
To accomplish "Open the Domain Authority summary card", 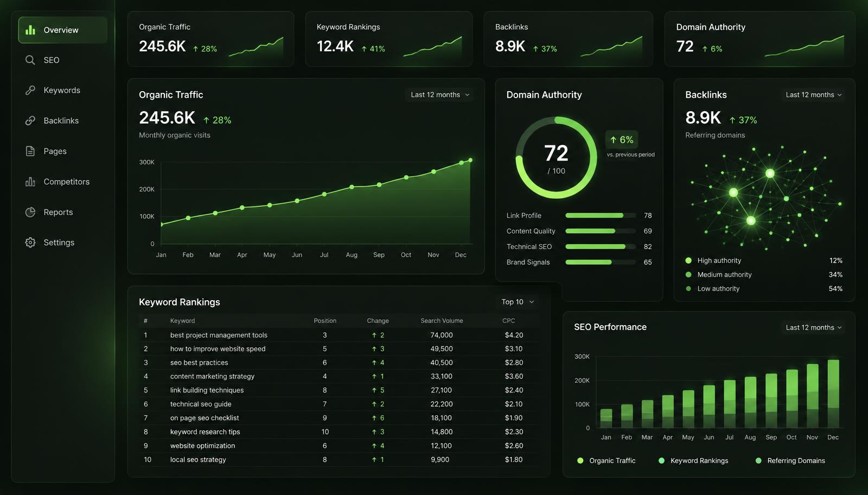I will point(759,39).
